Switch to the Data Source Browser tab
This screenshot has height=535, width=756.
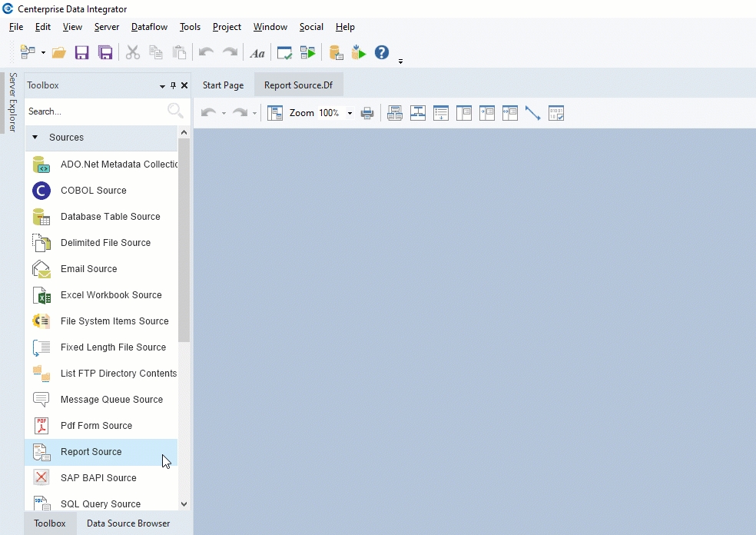(128, 523)
